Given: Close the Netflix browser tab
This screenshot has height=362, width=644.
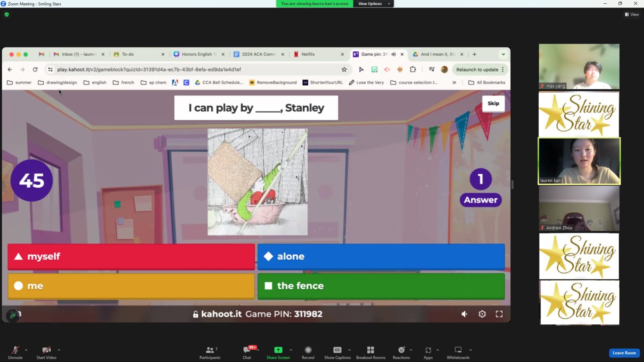Looking at the screenshot, I should [342, 54].
